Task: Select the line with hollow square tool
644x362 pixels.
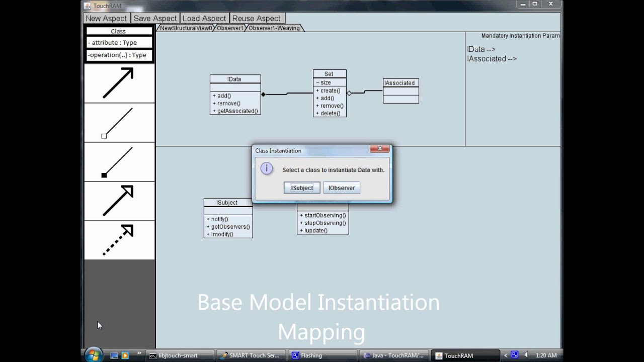Action: [119, 123]
